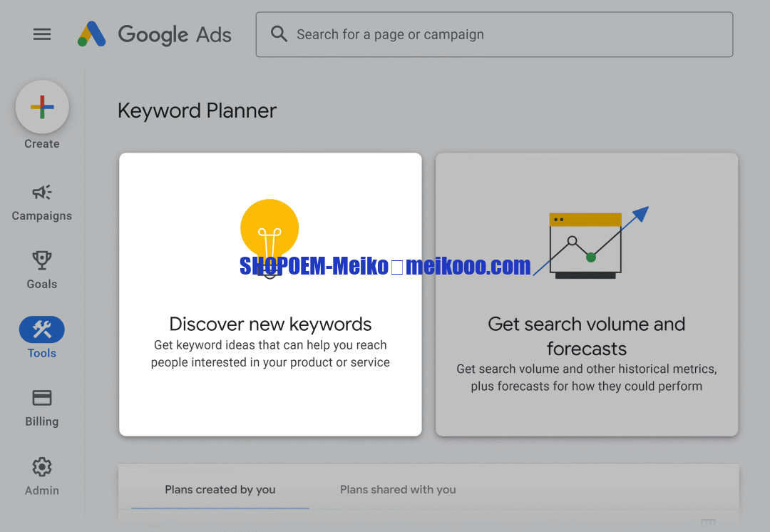The width and height of the screenshot is (770, 532).
Task: Click Get search volume and forecasts title
Action: point(587,336)
